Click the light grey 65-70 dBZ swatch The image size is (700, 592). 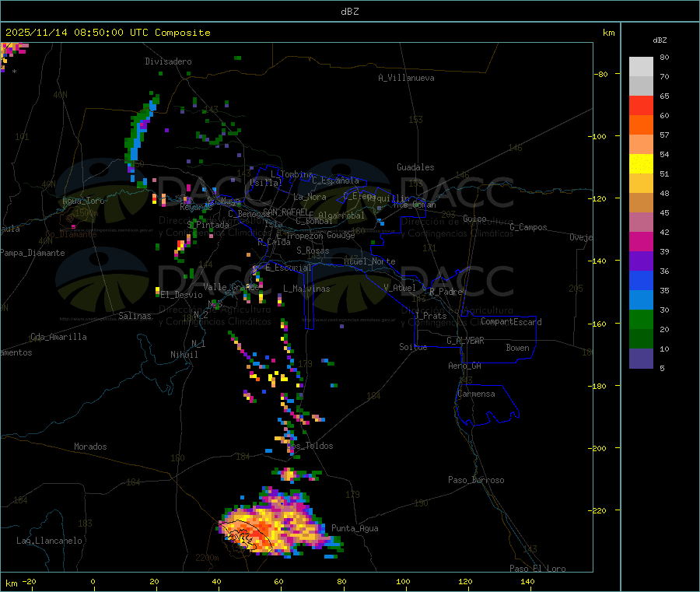(641, 86)
